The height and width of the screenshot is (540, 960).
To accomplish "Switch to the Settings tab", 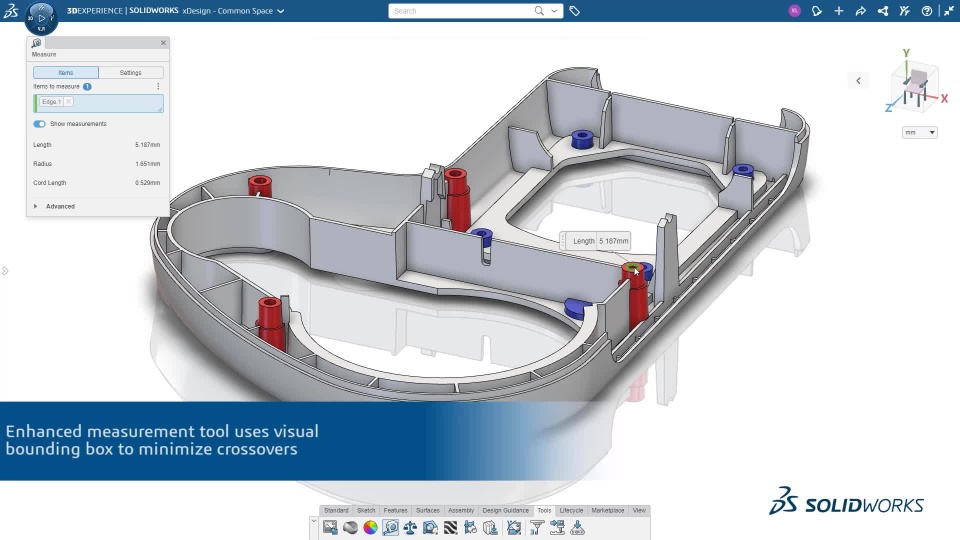I will [x=130, y=72].
